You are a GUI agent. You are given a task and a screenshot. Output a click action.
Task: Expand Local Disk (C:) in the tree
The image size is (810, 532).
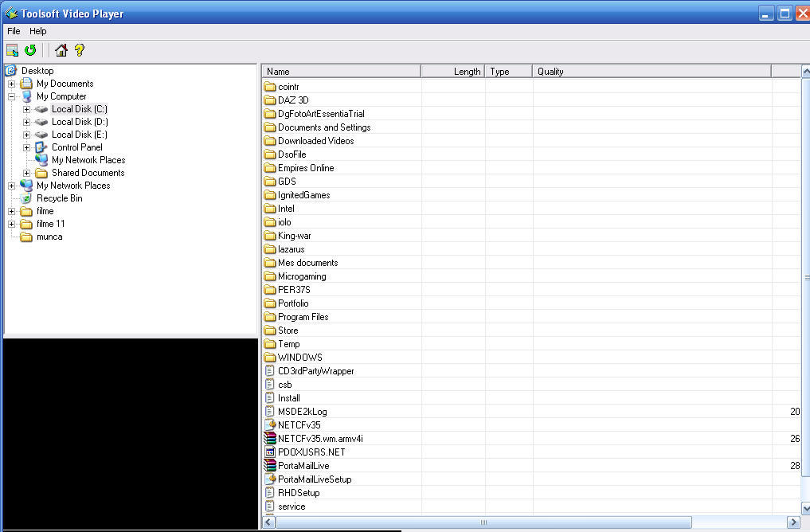(25, 108)
